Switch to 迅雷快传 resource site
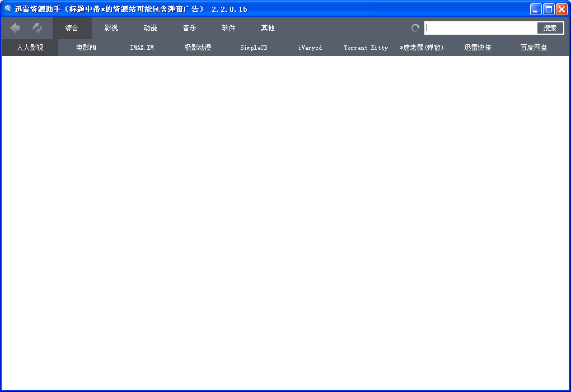This screenshot has width=571, height=392. tap(478, 48)
